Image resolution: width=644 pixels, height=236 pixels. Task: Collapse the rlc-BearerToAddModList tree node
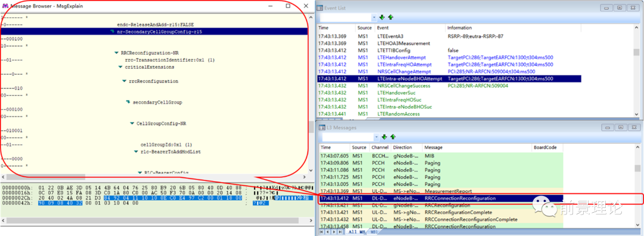(x=136, y=152)
